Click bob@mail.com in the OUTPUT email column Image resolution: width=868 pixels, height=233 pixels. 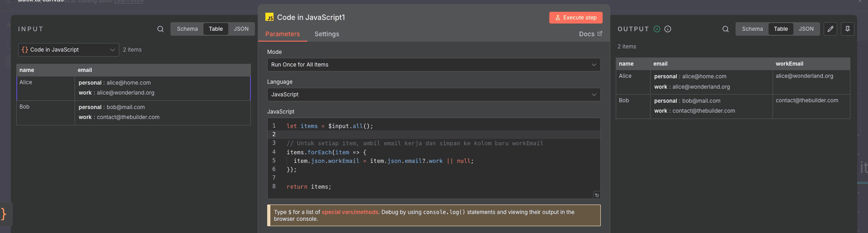click(x=701, y=101)
